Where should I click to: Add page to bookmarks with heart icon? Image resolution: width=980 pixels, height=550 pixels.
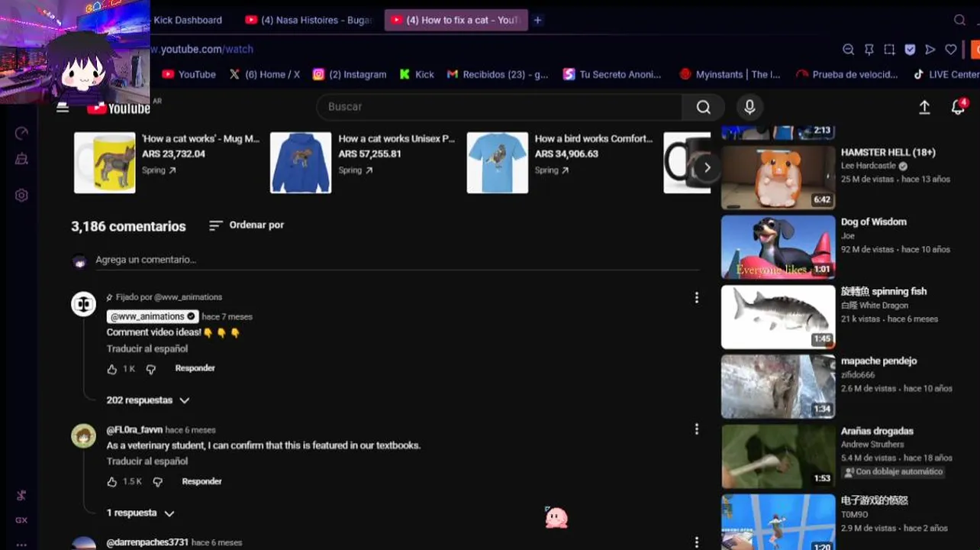tap(950, 50)
